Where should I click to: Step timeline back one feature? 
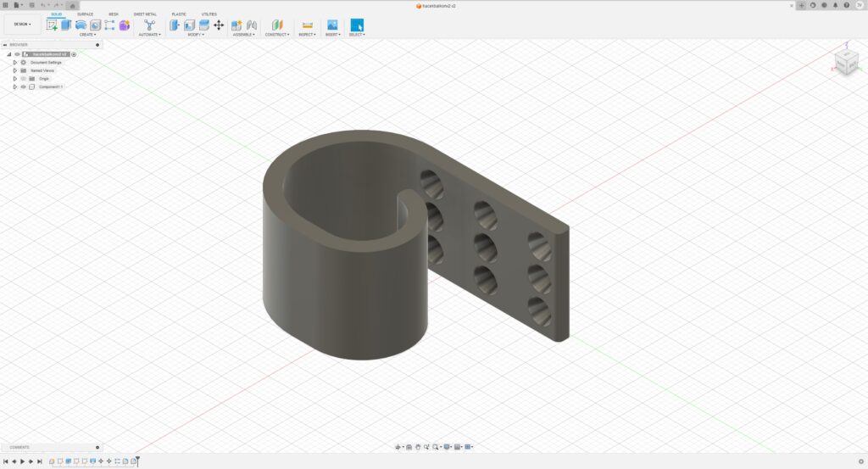14,461
